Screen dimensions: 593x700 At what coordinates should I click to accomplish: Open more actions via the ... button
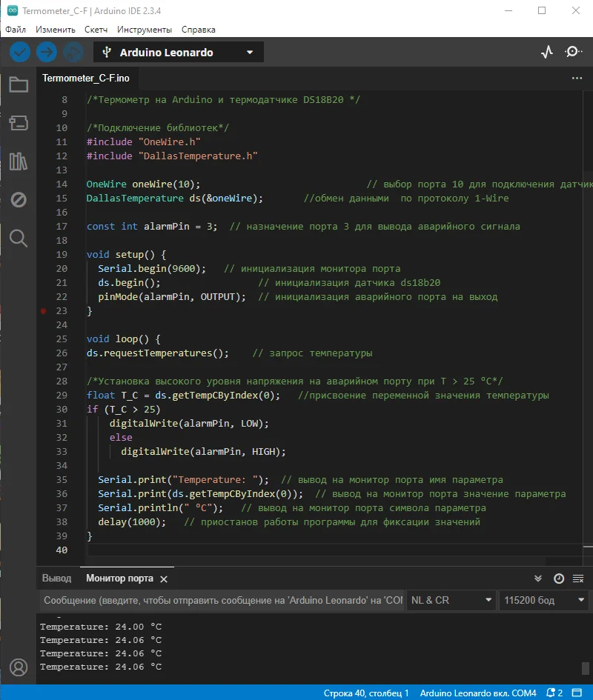[x=577, y=77]
